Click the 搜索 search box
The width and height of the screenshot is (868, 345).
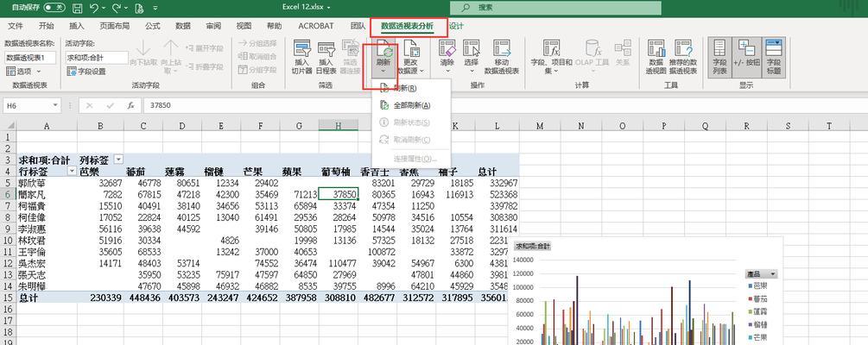click(555, 8)
